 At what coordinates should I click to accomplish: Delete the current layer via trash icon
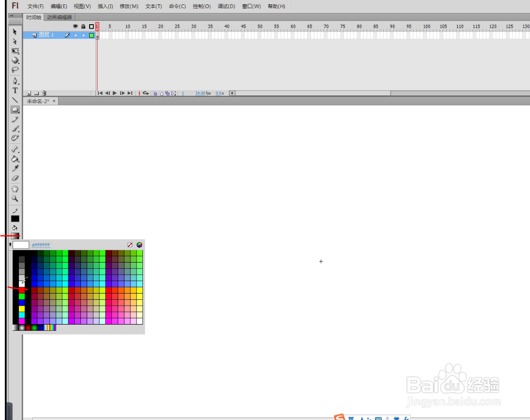pos(44,93)
